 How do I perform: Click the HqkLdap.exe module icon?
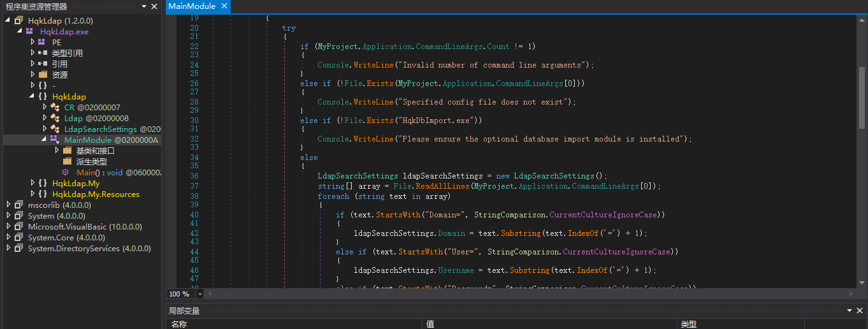click(x=29, y=31)
